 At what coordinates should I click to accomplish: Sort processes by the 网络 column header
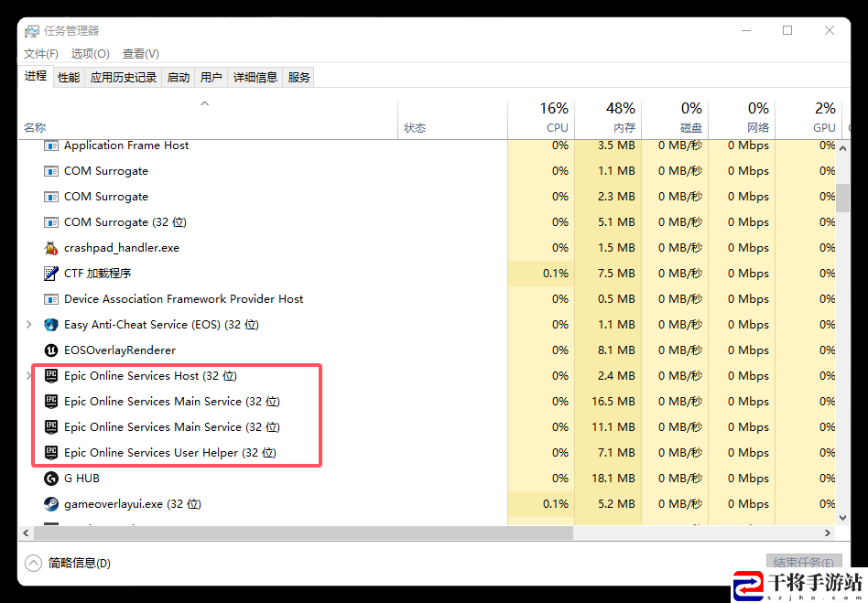coord(742,117)
